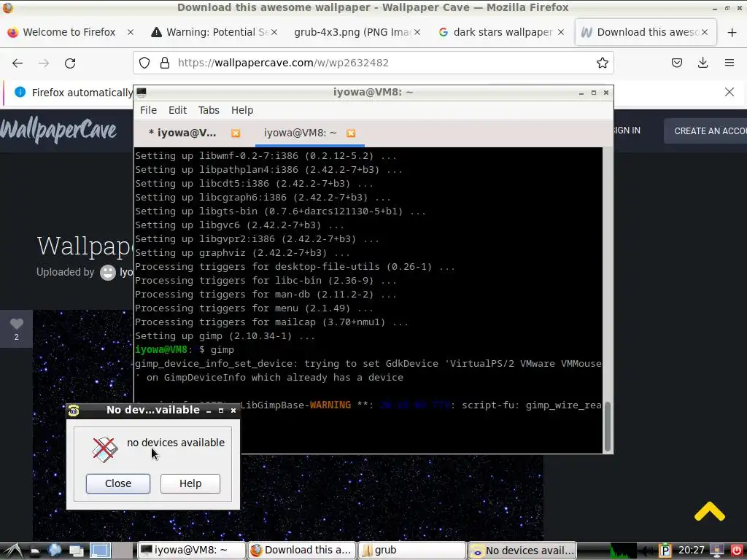Click the terminal window icon in its title bar
Image resolution: width=747 pixels, height=560 pixels.
(142, 93)
